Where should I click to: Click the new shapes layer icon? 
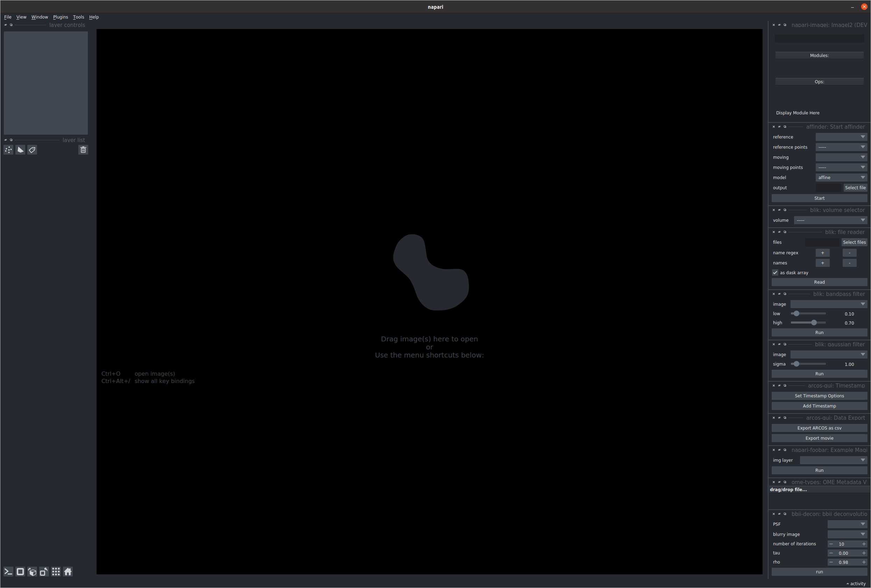point(20,150)
